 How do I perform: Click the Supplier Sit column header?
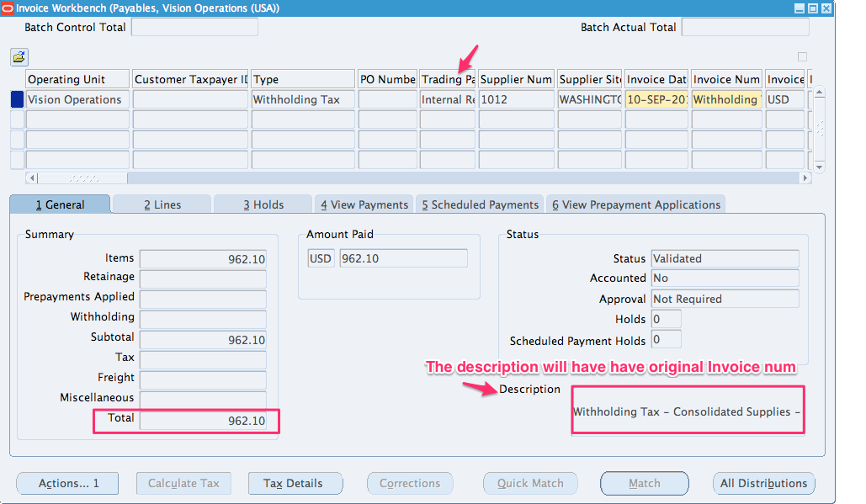[x=590, y=79]
